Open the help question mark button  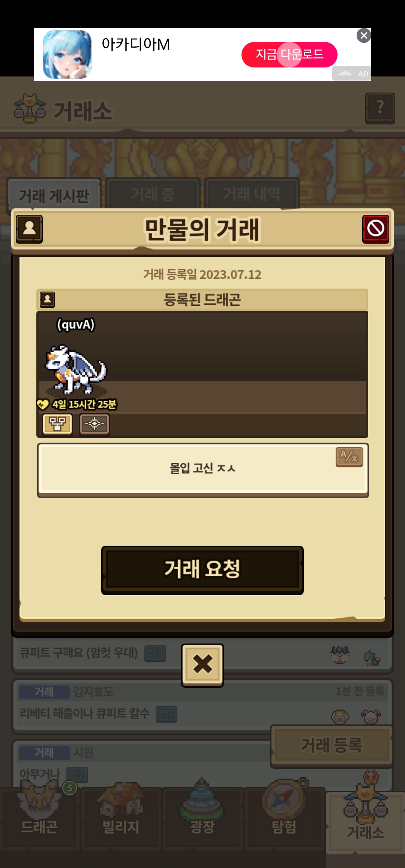(380, 108)
